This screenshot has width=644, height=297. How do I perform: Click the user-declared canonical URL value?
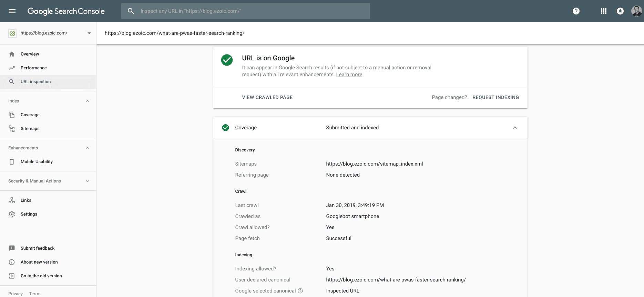[x=396, y=280]
